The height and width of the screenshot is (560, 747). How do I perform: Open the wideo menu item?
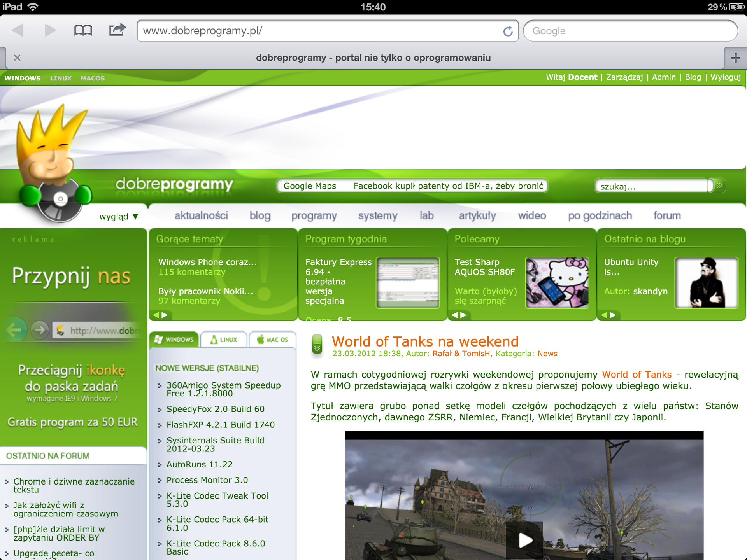coord(532,215)
